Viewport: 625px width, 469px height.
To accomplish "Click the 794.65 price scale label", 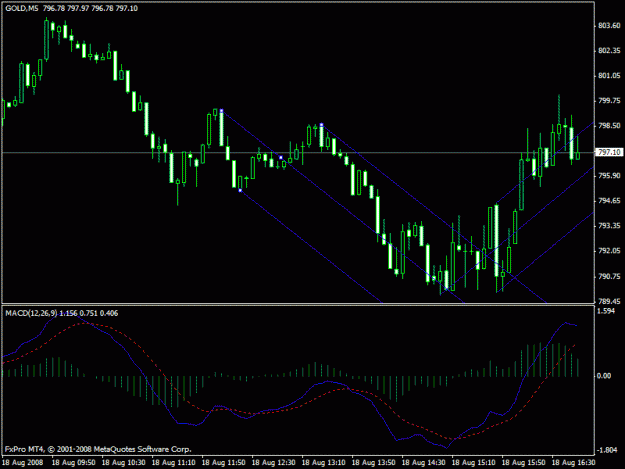I will 609,201.
